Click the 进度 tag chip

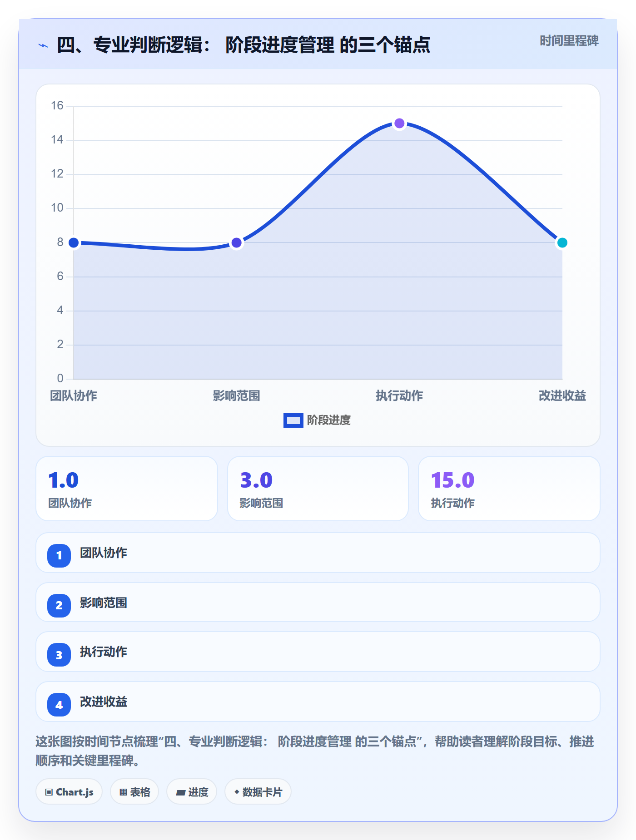point(192,792)
